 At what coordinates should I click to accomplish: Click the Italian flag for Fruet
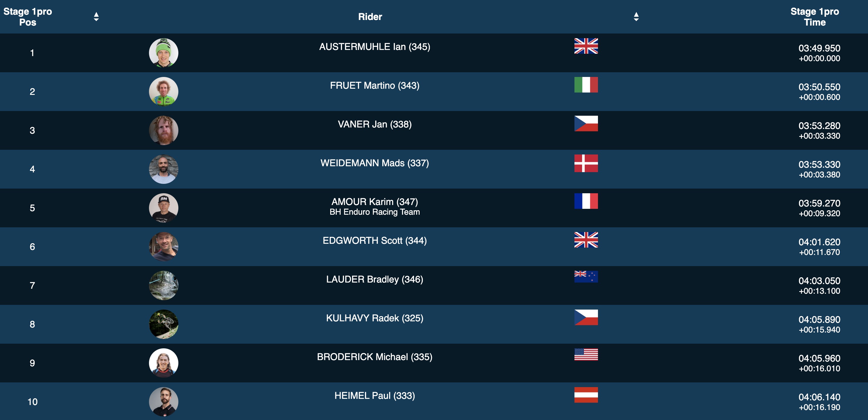[586, 85]
